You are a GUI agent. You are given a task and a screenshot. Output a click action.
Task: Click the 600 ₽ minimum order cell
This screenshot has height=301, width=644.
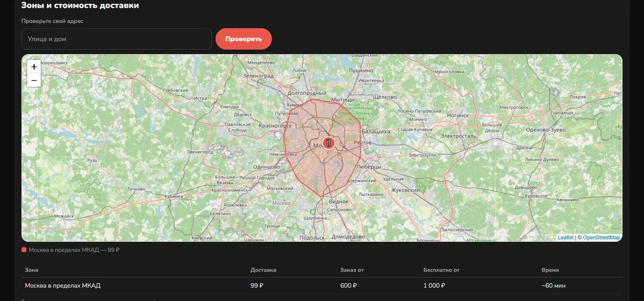tap(349, 286)
